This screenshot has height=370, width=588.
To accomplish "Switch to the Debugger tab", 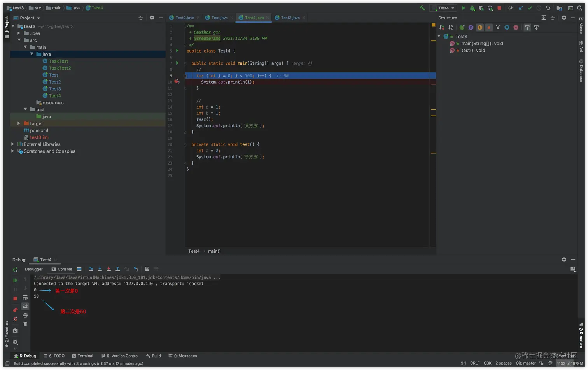I will (34, 269).
